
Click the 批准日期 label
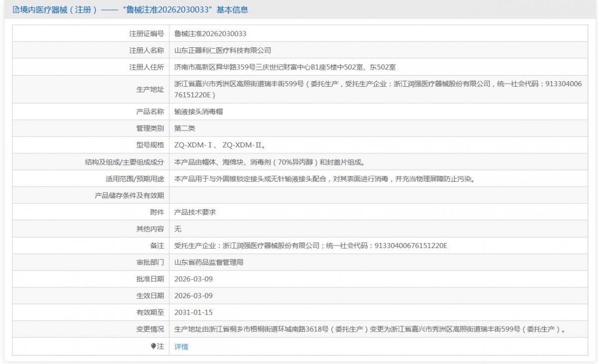(x=150, y=279)
